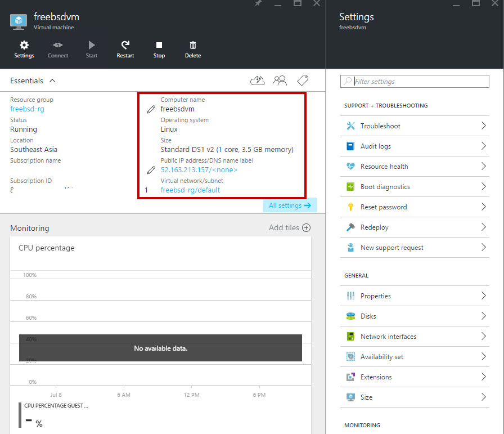
Task: Click the Extensions icon
Action: (x=350, y=377)
